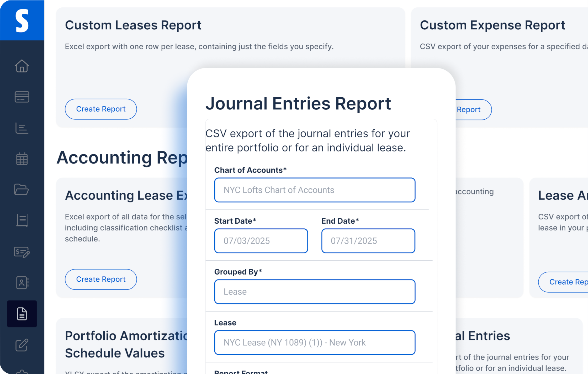Click the home icon in the sidebar

[22, 66]
